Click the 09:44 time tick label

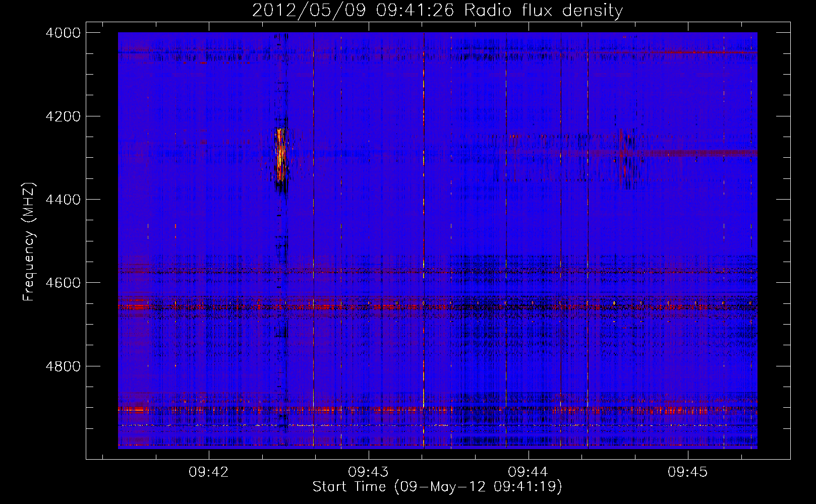(x=528, y=472)
